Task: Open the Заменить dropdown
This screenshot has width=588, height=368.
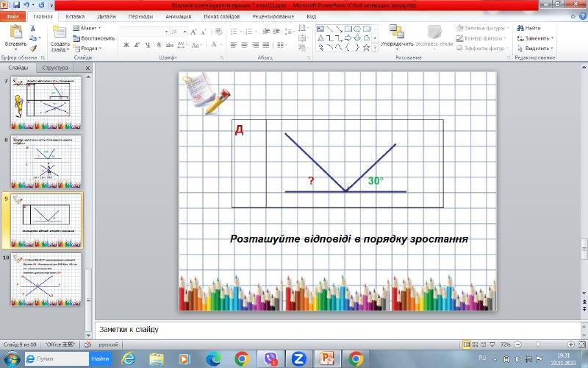Action: 535,38
